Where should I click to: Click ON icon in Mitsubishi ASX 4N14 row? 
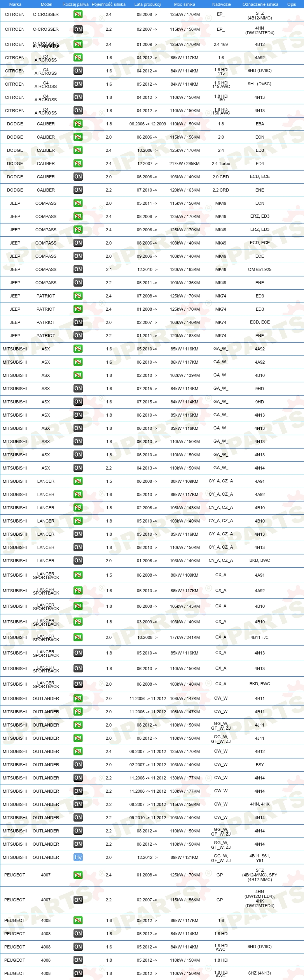click(78, 468)
